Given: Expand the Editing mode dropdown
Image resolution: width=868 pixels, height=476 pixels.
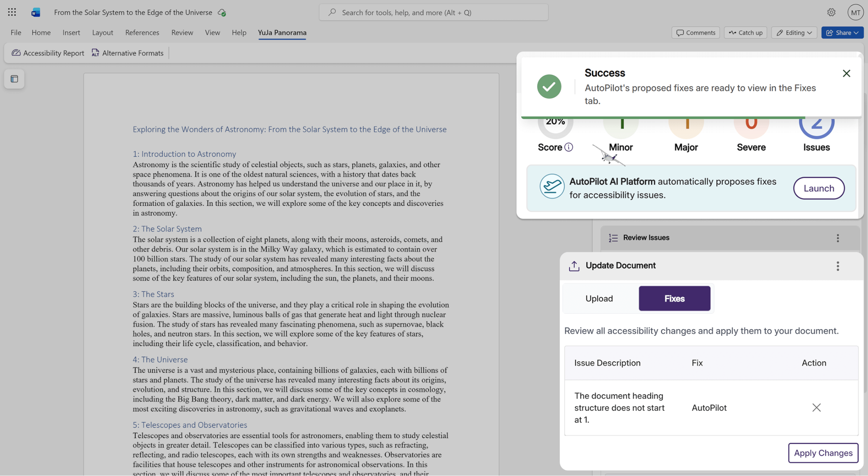Looking at the screenshot, I should click(x=794, y=33).
